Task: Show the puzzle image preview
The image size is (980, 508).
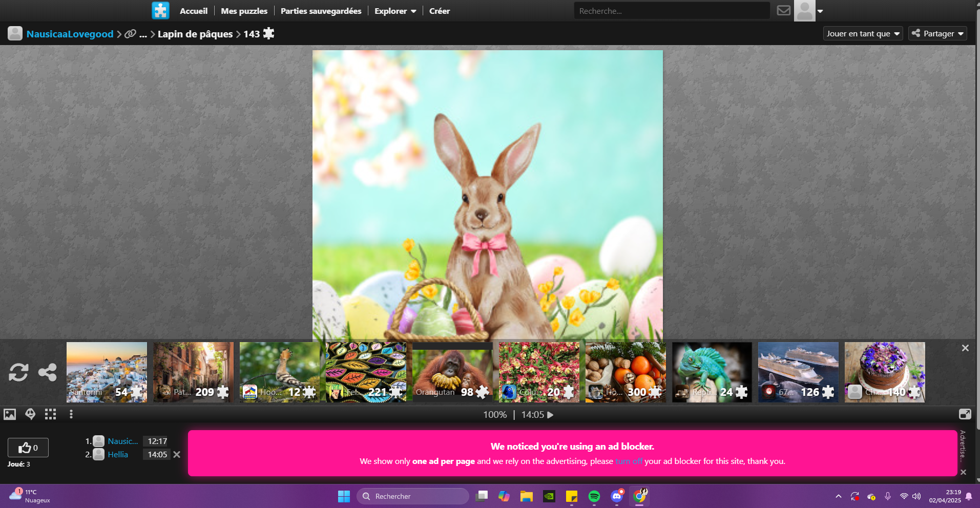Action: pos(10,414)
